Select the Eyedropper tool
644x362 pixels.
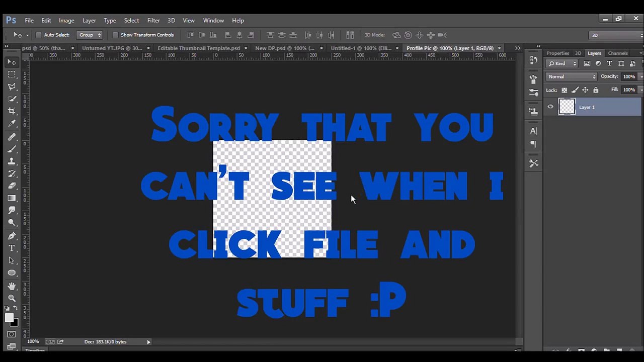point(12,124)
